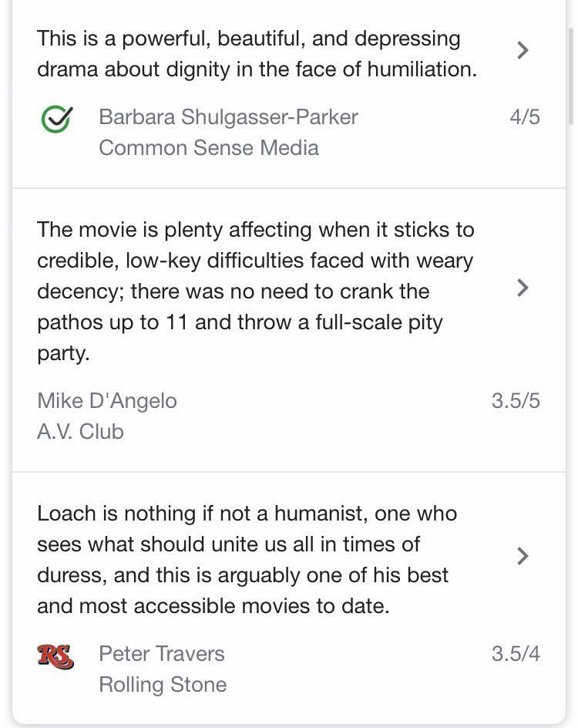
Task: Expand the Peter Travers review chevron
Action: 523,556
